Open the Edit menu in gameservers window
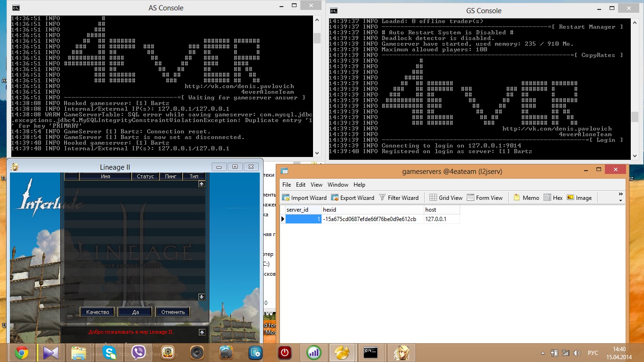 (x=301, y=185)
